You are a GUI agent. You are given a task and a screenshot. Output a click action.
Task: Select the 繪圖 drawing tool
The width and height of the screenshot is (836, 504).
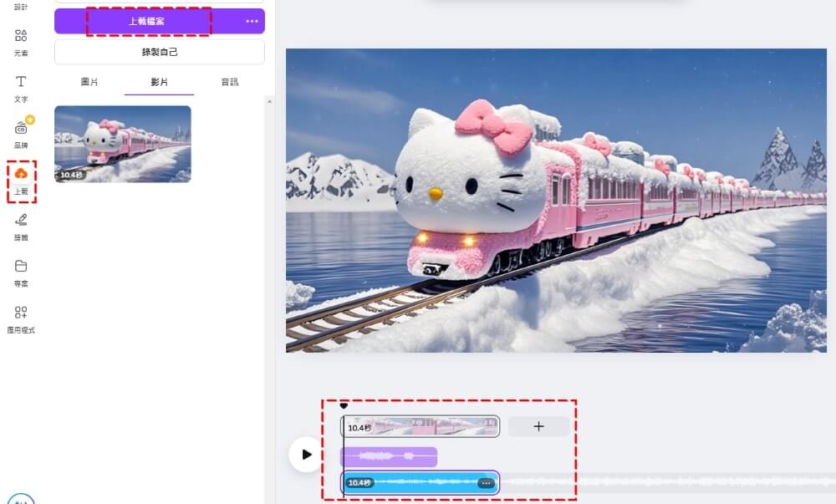point(21,227)
